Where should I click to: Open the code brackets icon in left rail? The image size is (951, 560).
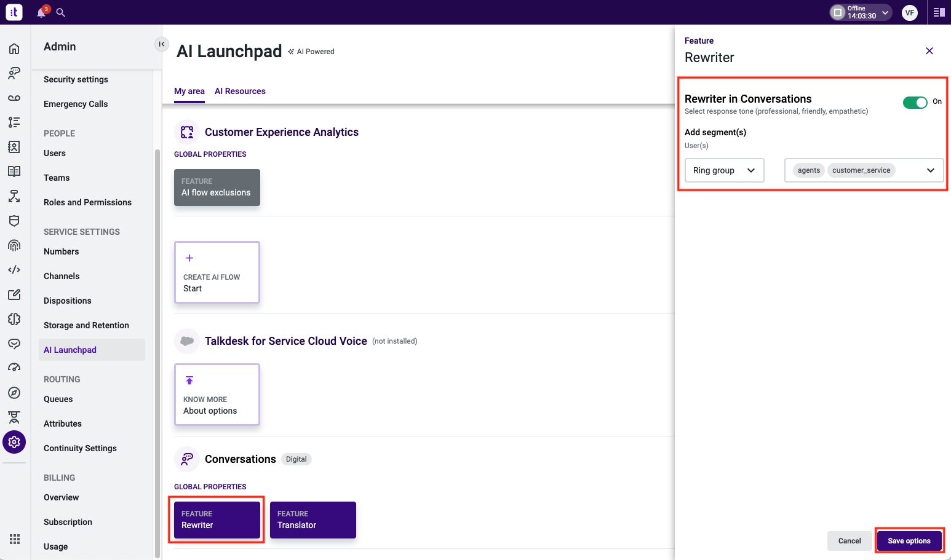click(x=14, y=270)
